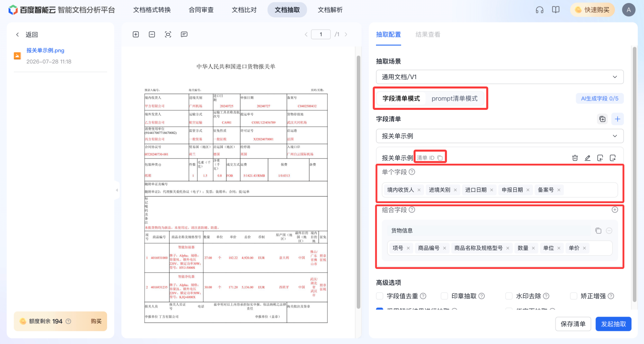Image resolution: width=644 pixels, height=344 pixels.
Task: Remove 备案号 field tag
Action: point(559,190)
